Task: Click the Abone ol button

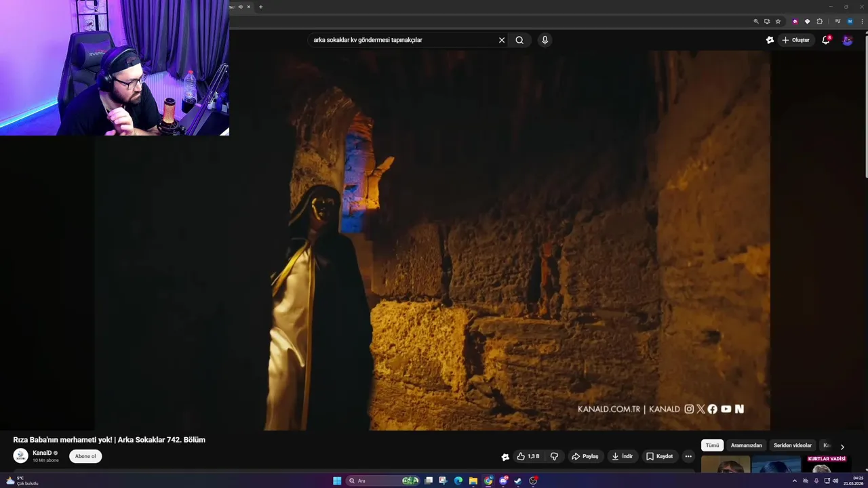Action: pos(85,456)
